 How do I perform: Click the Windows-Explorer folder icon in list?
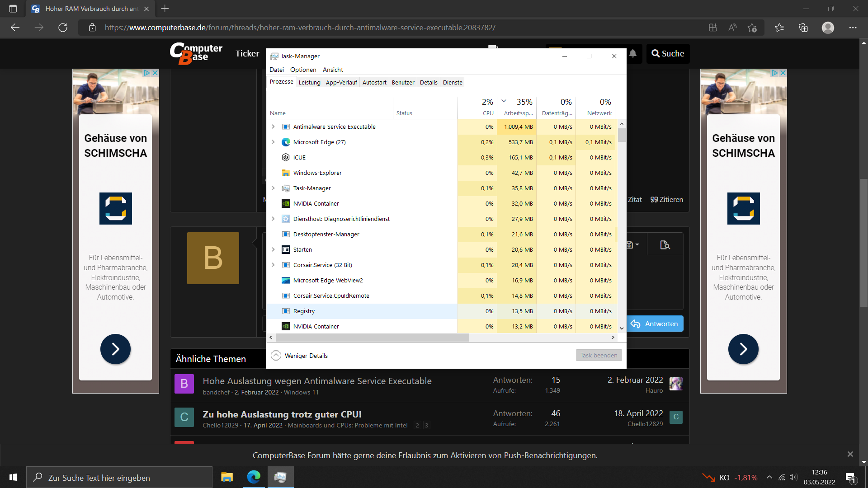point(286,173)
